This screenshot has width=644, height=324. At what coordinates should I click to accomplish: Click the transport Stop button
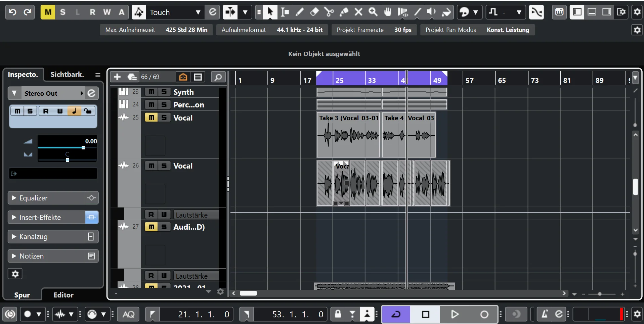(x=426, y=314)
